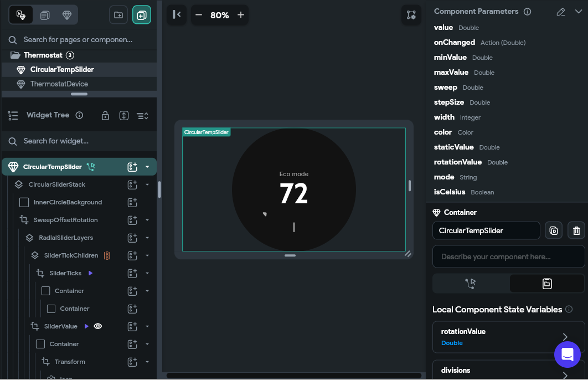
Task: Collapse SliderTickChildren using its arrow
Action: 147,255
